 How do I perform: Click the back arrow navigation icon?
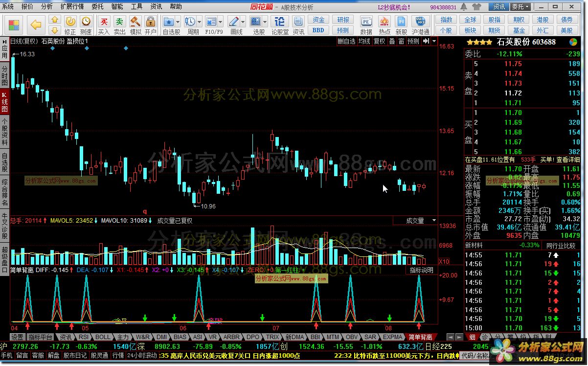pyautogui.click(x=36, y=24)
